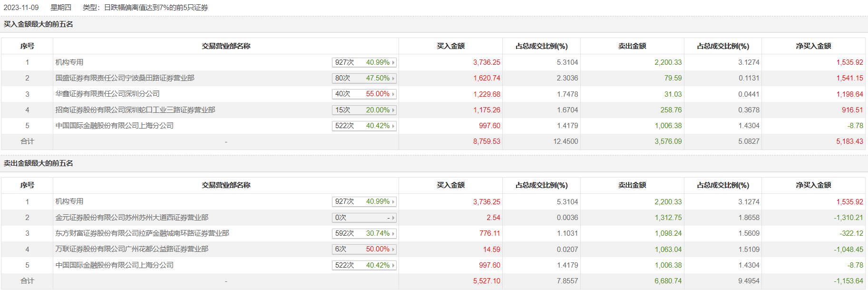Open the 招商证券深圳蛇口工业三路 link

(135, 110)
